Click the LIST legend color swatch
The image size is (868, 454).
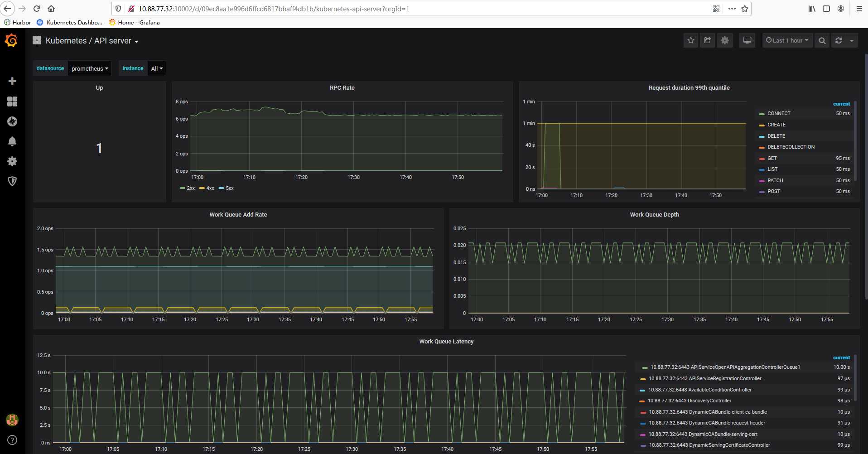(x=762, y=169)
